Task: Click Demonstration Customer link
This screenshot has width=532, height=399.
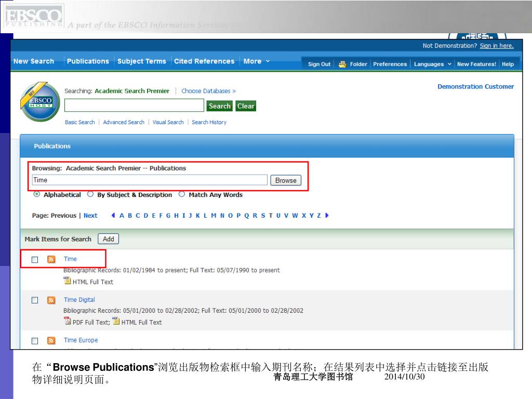Action: [x=475, y=87]
